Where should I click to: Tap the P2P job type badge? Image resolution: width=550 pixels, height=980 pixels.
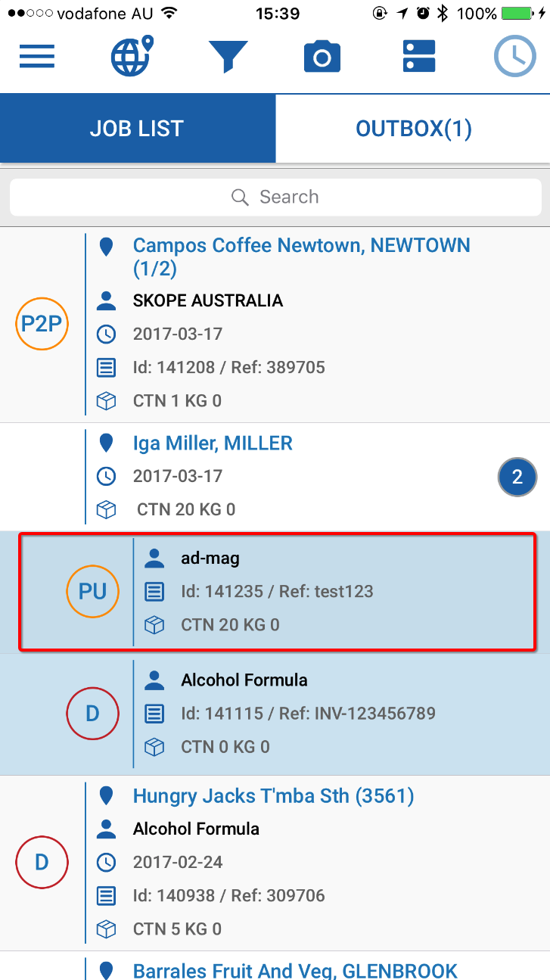tap(42, 324)
